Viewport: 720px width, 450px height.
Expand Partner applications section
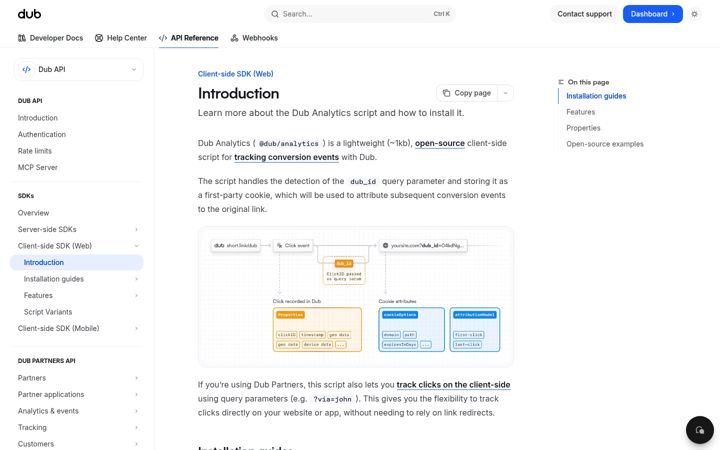136,395
